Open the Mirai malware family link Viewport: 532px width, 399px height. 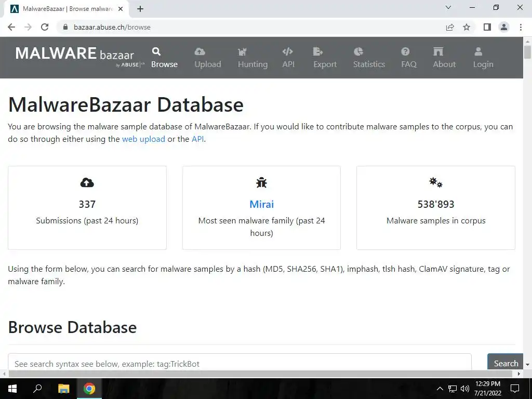(x=262, y=204)
